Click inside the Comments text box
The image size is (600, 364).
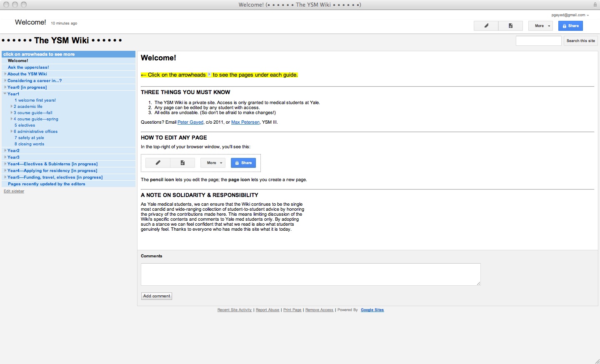pos(310,274)
